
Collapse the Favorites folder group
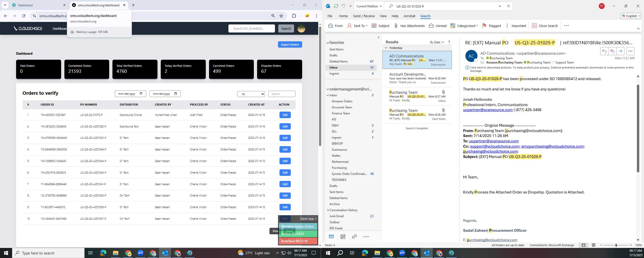[328, 43]
